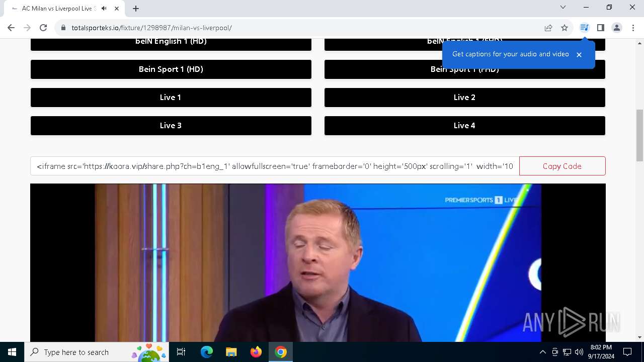
Task: Launch Firefox from taskbar
Action: (x=256, y=352)
